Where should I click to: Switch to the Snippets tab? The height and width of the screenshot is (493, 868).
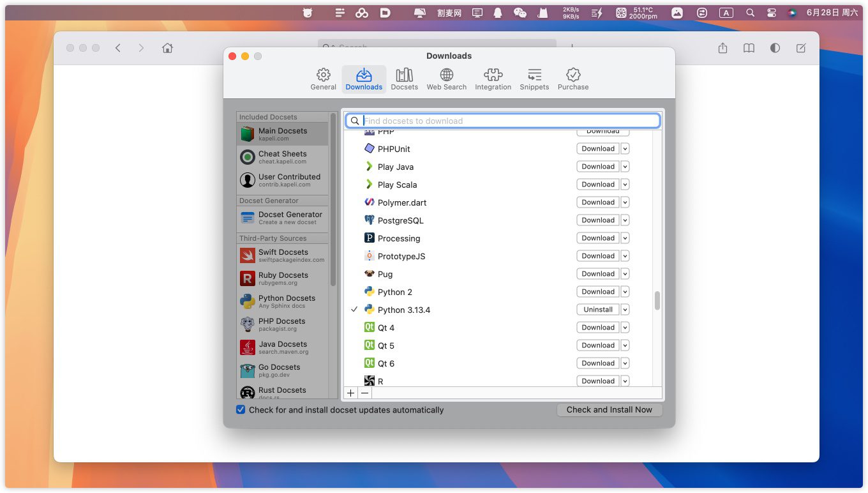point(534,79)
